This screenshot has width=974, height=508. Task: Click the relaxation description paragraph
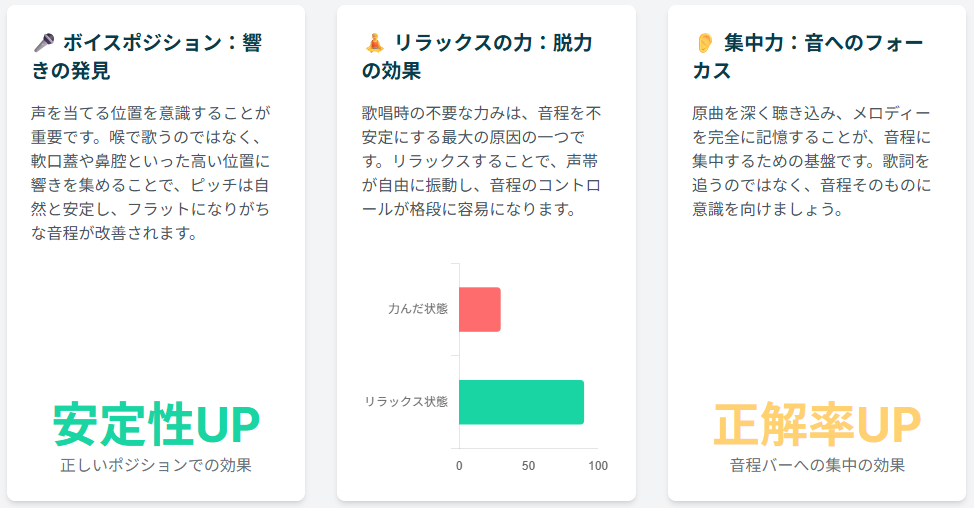click(x=482, y=160)
